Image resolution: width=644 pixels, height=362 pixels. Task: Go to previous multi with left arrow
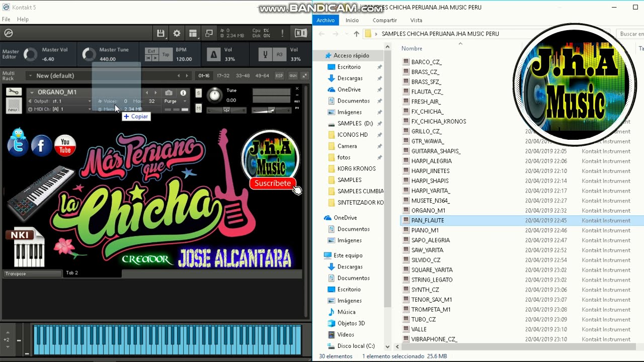(178, 76)
